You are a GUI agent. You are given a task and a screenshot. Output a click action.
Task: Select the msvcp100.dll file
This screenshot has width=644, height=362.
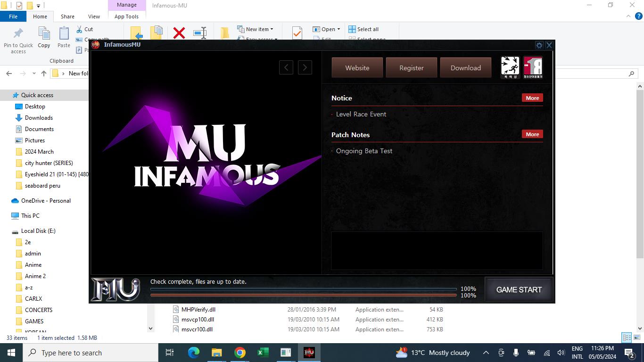[198, 320]
